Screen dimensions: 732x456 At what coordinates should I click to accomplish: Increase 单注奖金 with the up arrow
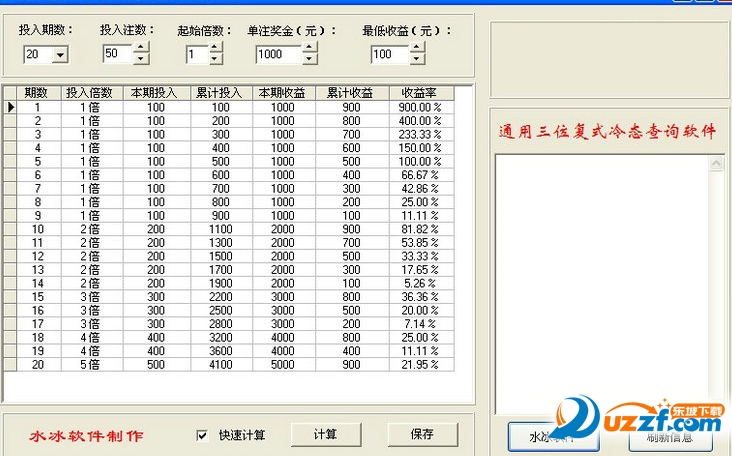point(309,48)
